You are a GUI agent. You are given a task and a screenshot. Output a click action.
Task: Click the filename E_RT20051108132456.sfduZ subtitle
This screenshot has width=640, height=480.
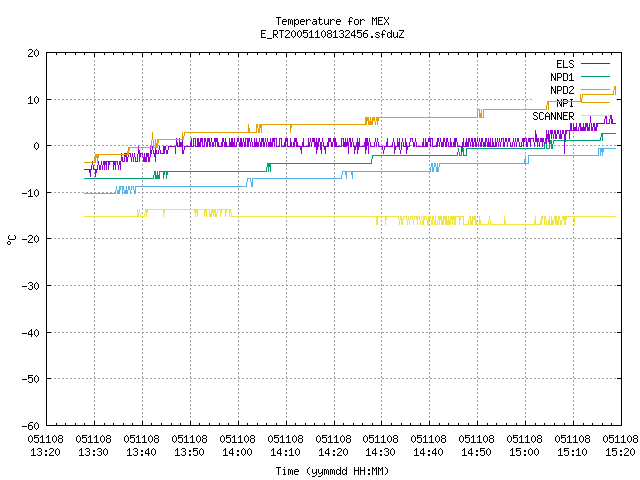(x=332, y=34)
